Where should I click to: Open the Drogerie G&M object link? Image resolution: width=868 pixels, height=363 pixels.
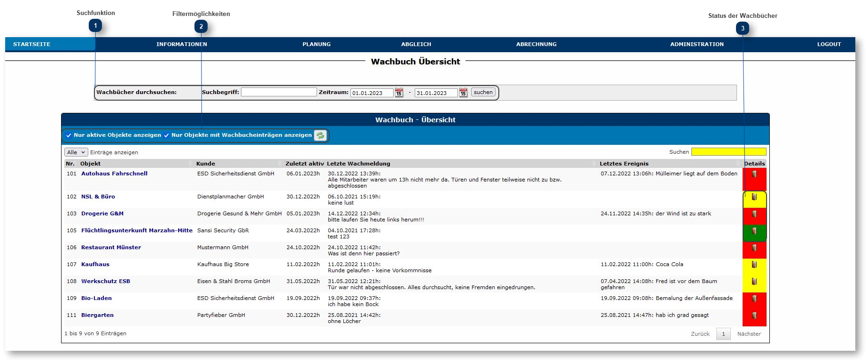102,213
